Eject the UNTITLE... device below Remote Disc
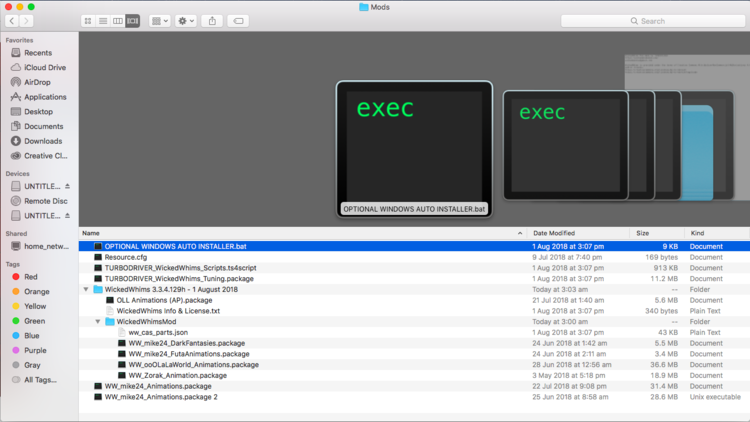The height and width of the screenshot is (422, 750). point(67,216)
